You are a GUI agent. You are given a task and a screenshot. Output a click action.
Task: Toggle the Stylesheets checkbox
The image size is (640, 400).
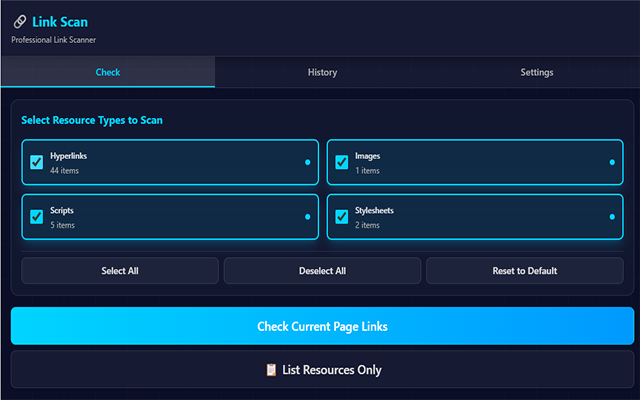click(x=342, y=216)
